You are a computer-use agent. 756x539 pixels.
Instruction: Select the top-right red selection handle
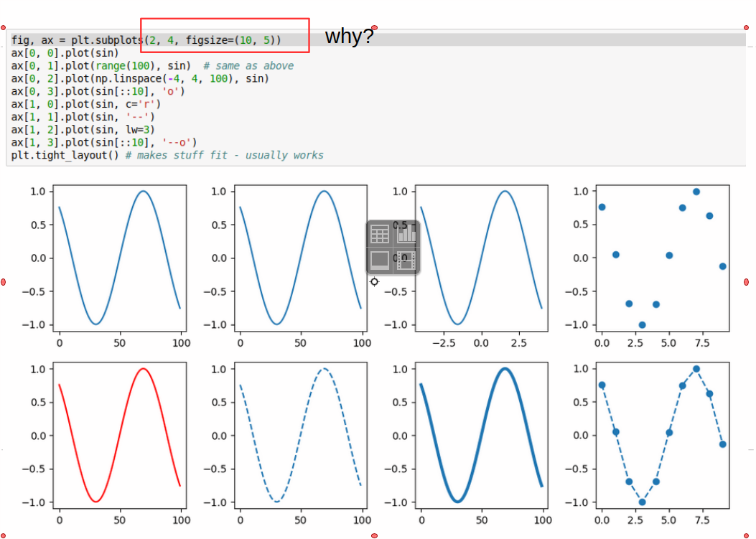(747, 28)
